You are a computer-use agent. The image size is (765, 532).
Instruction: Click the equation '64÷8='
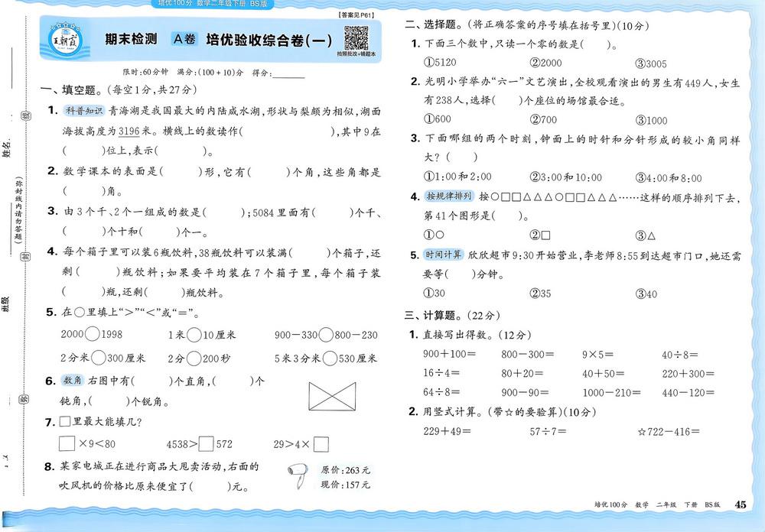(x=441, y=391)
